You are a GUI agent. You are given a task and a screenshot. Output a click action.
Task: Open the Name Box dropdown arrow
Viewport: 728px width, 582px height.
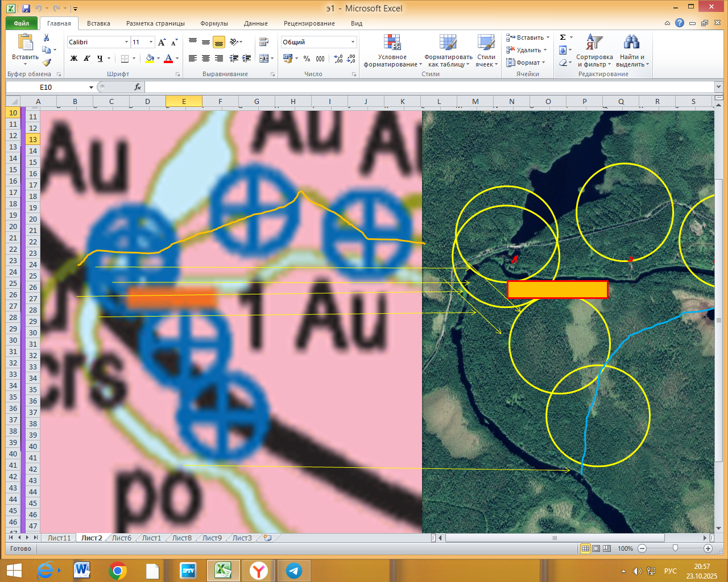pos(91,88)
